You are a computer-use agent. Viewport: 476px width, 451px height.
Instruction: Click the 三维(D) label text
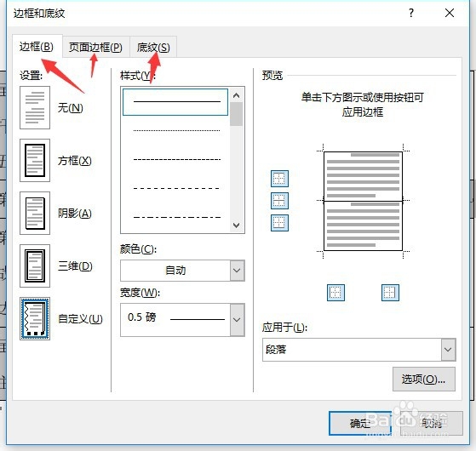[x=75, y=266]
